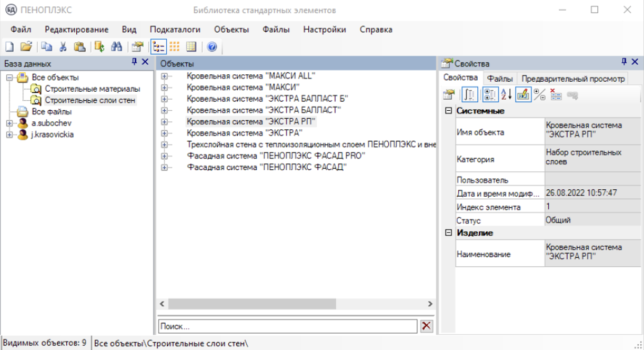The width and height of the screenshot is (644, 350).
Task: Click the binoculars search icon in toolbar
Action: click(117, 47)
